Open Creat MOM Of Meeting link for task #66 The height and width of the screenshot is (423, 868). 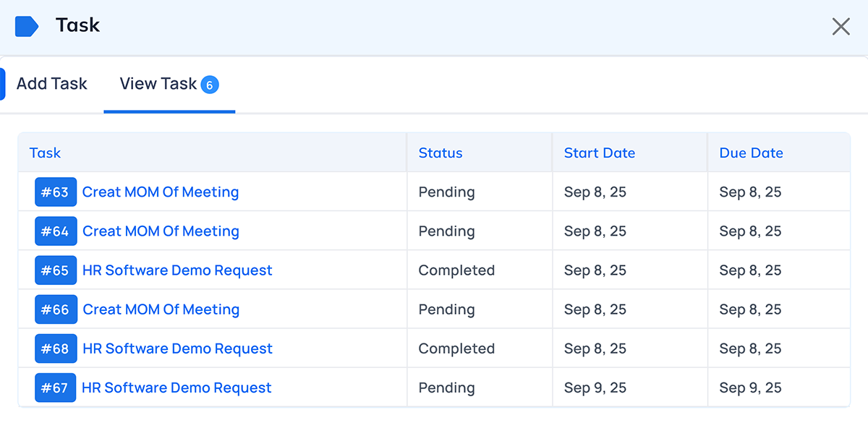(161, 309)
